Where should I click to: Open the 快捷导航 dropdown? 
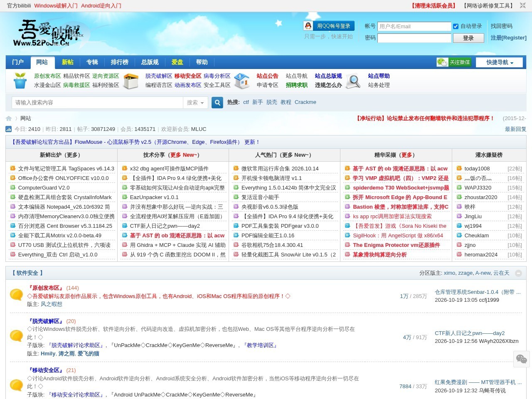coord(500,62)
